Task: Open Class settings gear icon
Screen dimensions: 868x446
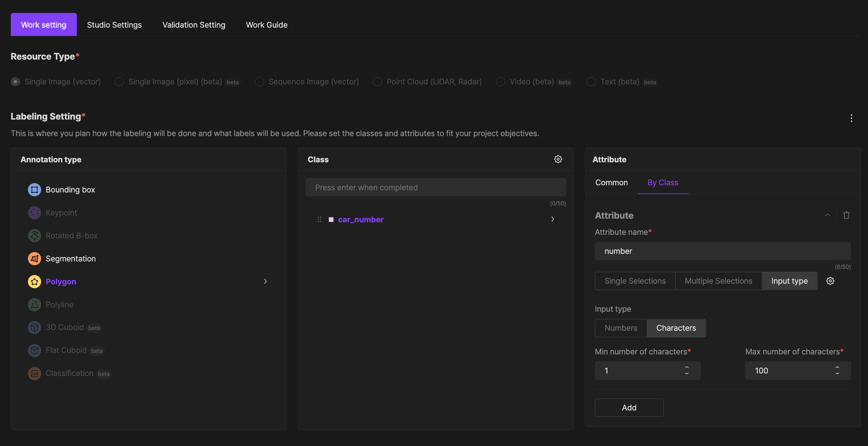Action: (558, 159)
